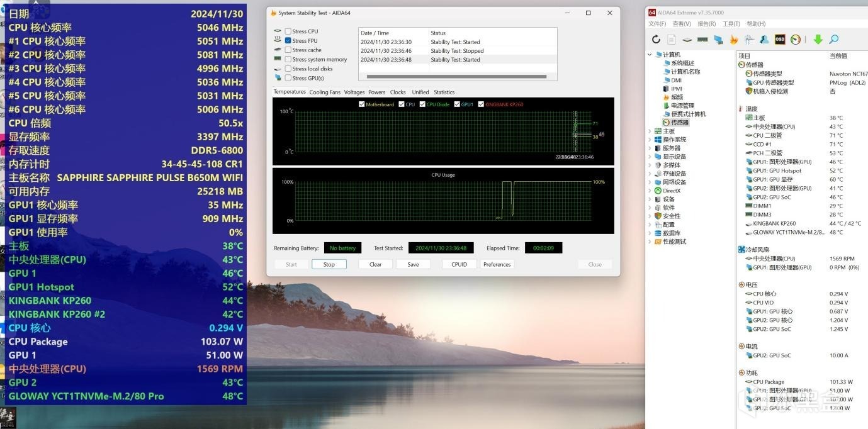This screenshot has height=429, width=868.
Task: Collapse the 计算机 tree node
Action: (650, 55)
